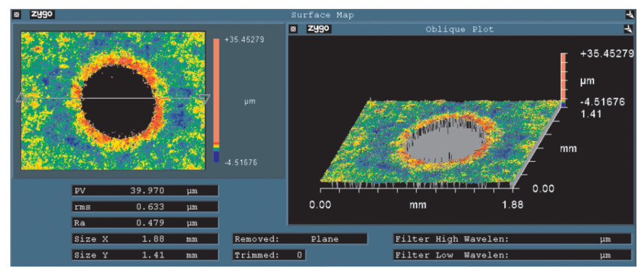This screenshot has height=270, width=644.
Task: Open the Removed: Plane control
Action: (300, 238)
